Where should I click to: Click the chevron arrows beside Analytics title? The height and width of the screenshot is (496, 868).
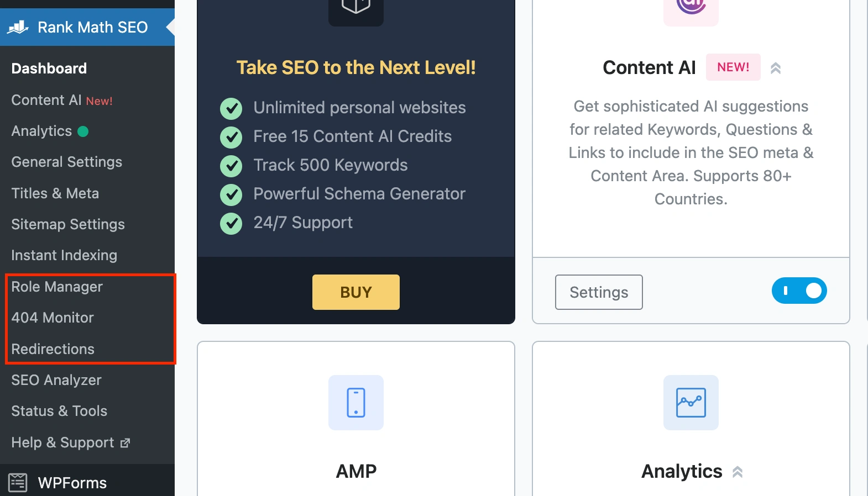tap(738, 472)
